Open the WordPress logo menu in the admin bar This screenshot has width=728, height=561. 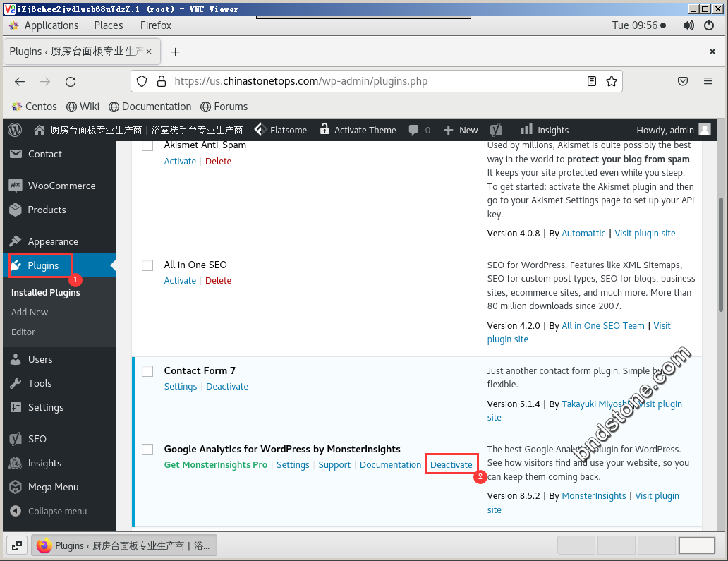pos(15,130)
